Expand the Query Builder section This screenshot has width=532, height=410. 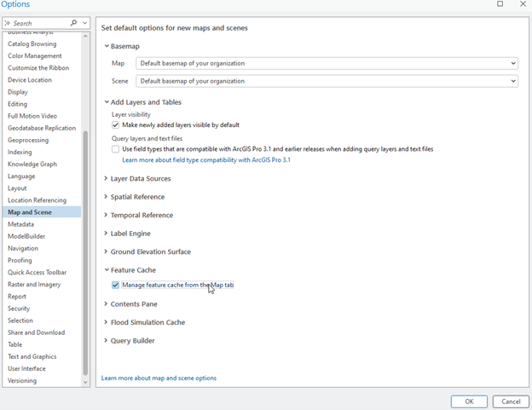(x=106, y=340)
